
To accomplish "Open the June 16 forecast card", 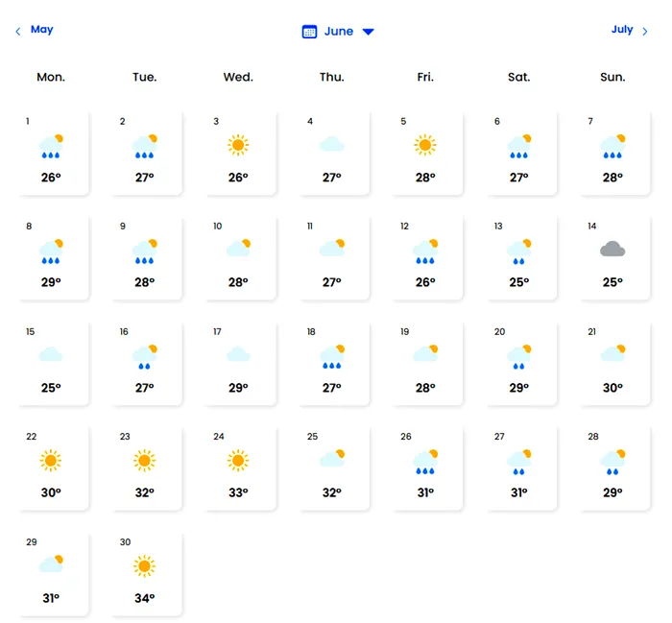I will click(147, 362).
